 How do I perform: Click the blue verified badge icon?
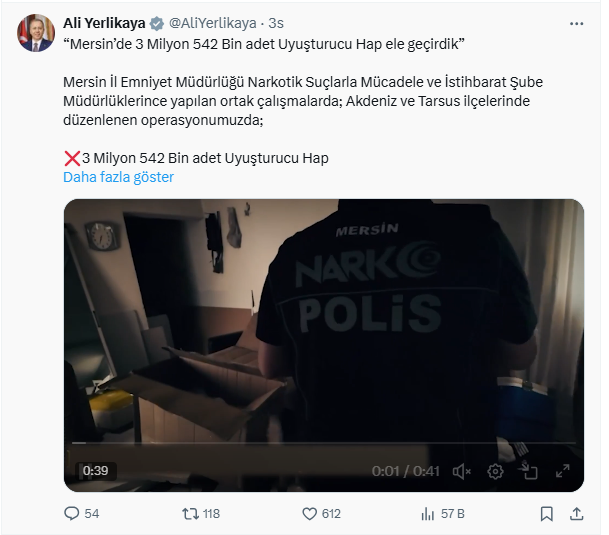(157, 24)
